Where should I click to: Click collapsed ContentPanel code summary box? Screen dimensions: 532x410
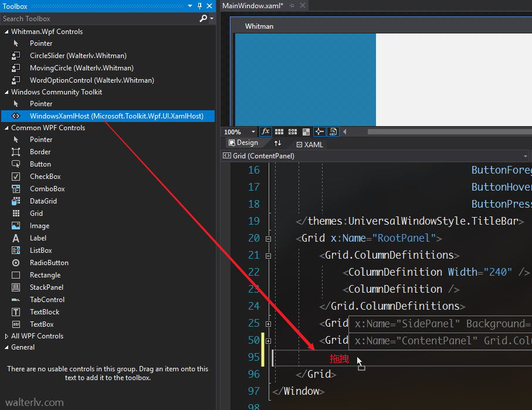pos(440,341)
